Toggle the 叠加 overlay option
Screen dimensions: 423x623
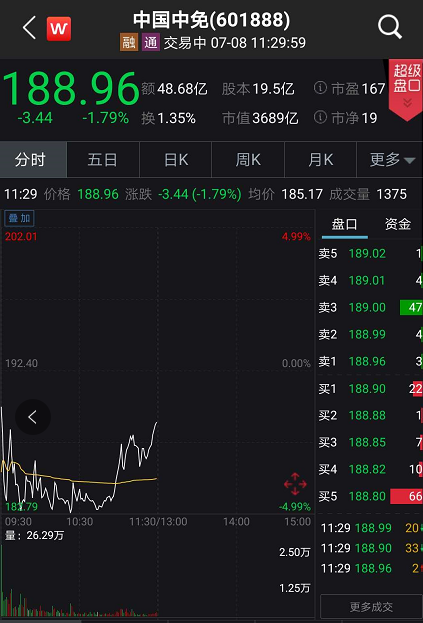point(19,218)
